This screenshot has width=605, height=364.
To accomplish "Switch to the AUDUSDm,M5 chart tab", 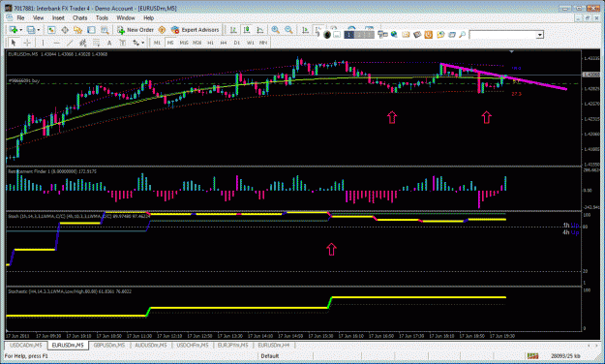I will coord(151,345).
